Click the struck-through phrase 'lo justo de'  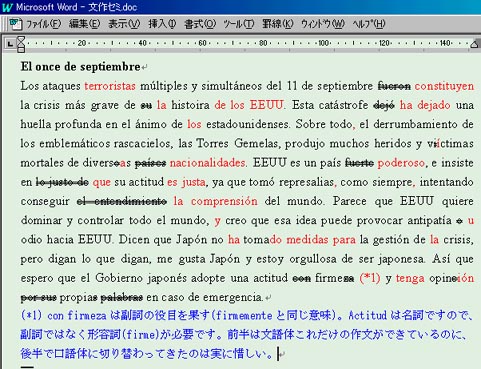point(62,182)
